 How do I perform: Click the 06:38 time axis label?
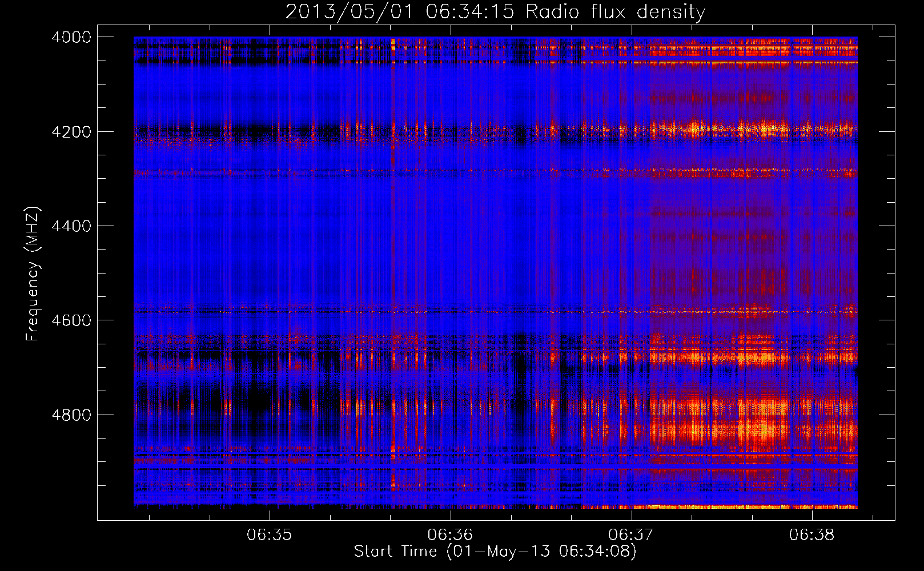pos(812,535)
